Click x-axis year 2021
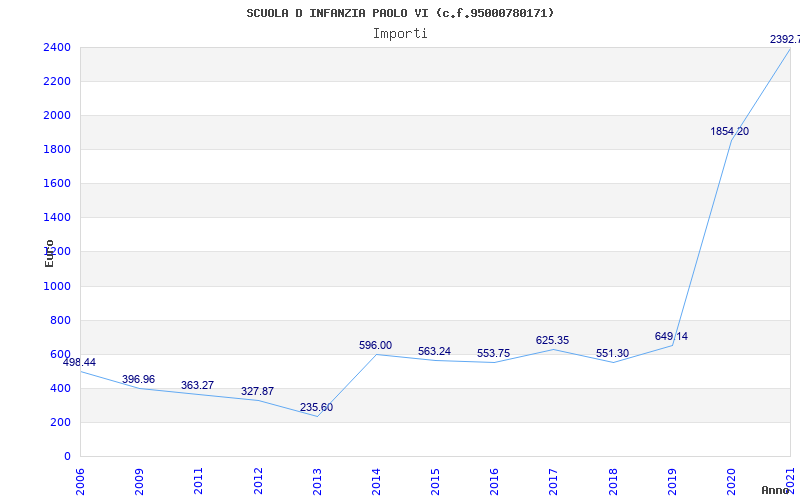 (x=791, y=481)
